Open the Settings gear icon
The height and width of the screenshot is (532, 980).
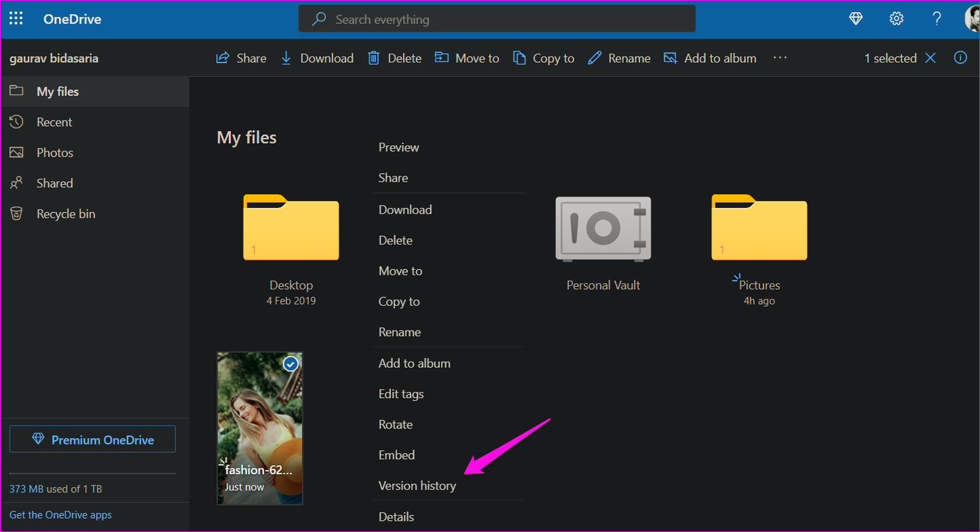[896, 19]
